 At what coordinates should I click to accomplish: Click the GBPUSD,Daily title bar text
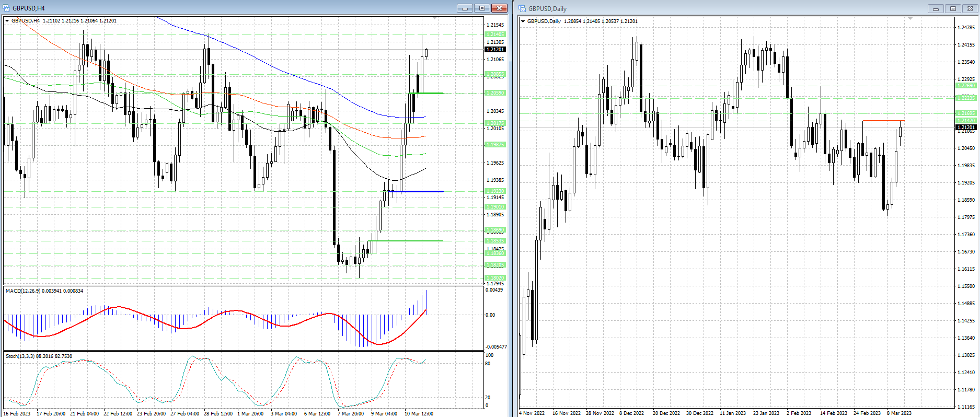pyautogui.click(x=547, y=8)
